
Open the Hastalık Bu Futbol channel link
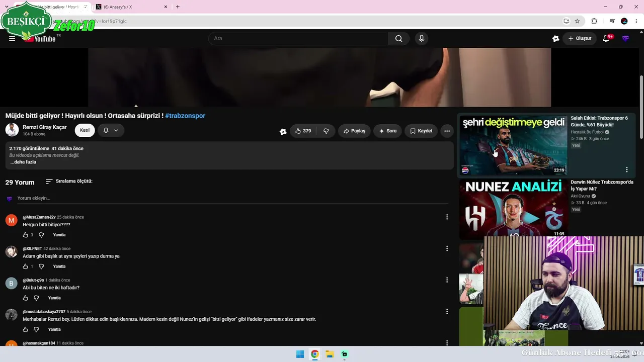click(x=587, y=132)
